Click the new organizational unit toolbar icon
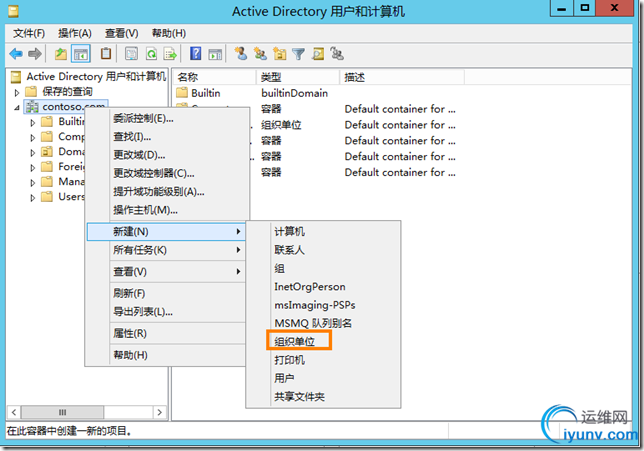644x451 pixels. (x=280, y=54)
